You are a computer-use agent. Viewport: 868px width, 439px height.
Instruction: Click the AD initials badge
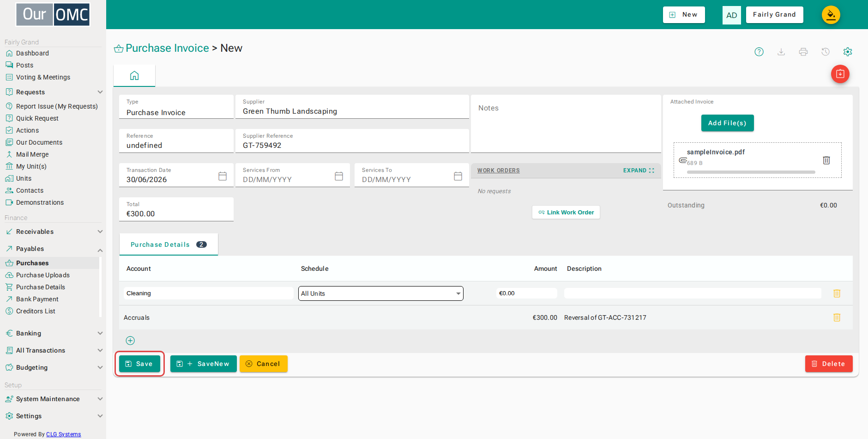click(732, 15)
